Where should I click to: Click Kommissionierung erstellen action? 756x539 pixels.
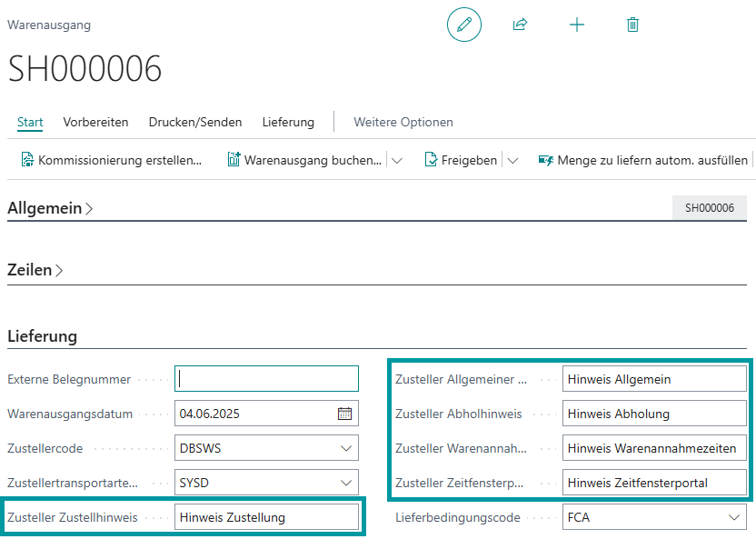point(111,160)
